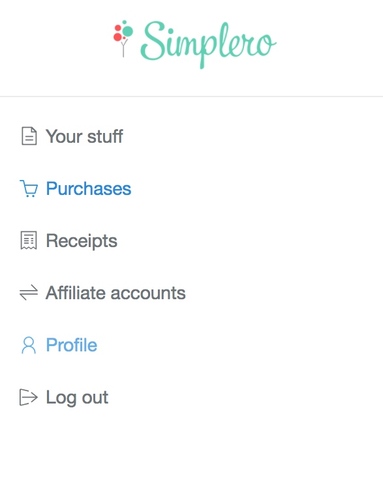
Task: Click the blue Purchases text link
Action: pyautogui.click(x=89, y=189)
